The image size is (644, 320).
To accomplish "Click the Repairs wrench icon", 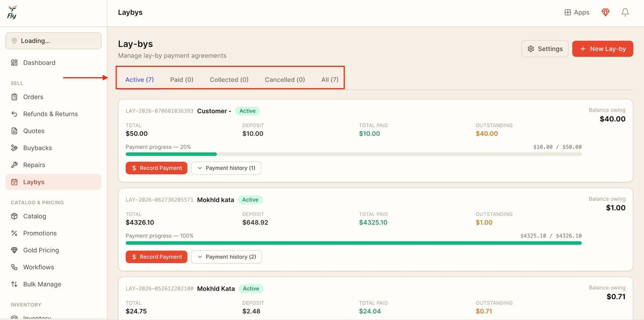I will click(15, 165).
